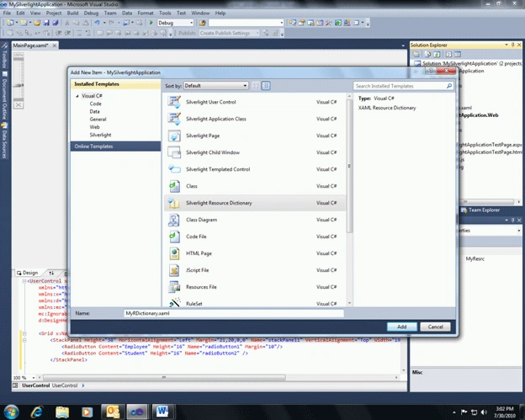Select the Code category in tree

95,104
